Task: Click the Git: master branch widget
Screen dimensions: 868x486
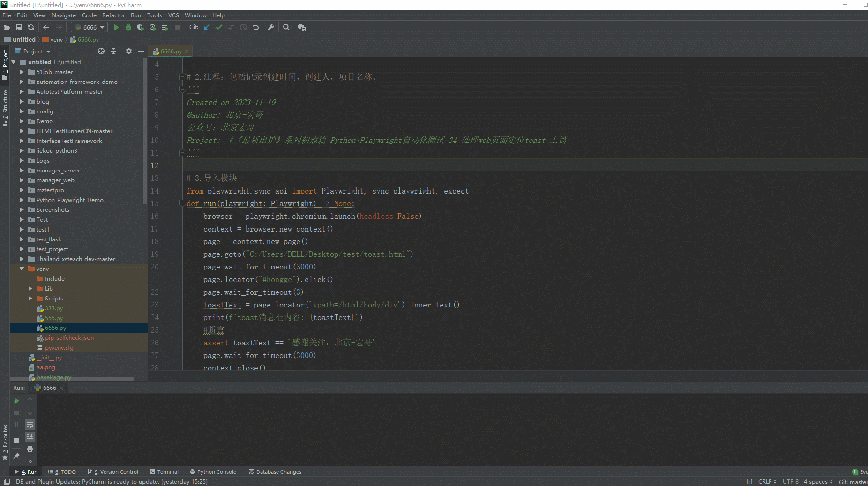Action: (853, 482)
